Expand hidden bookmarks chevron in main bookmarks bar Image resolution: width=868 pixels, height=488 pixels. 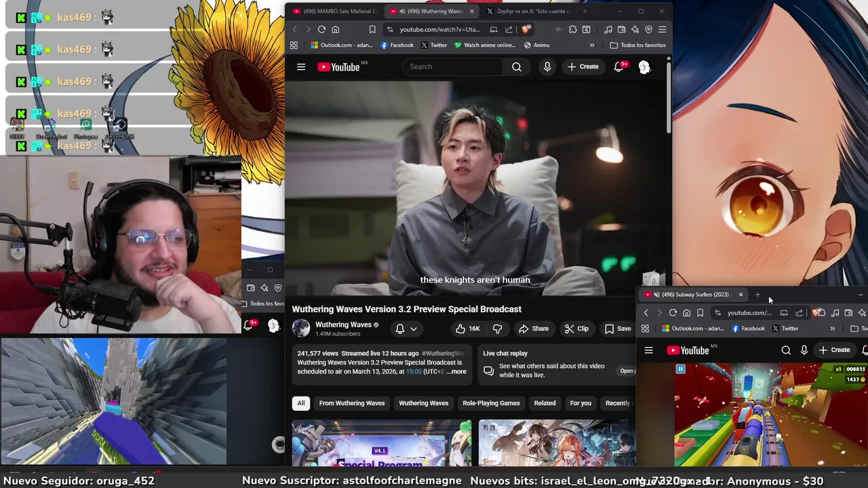pos(592,45)
